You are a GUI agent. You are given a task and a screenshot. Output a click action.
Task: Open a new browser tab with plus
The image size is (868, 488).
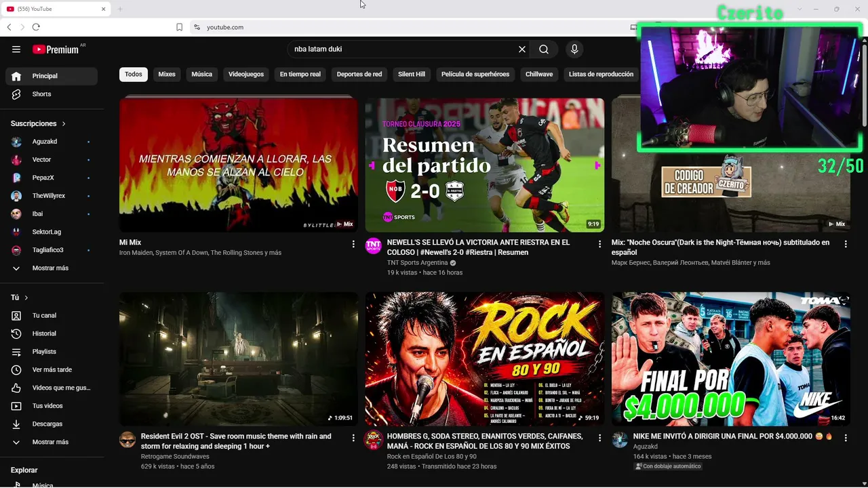(120, 9)
